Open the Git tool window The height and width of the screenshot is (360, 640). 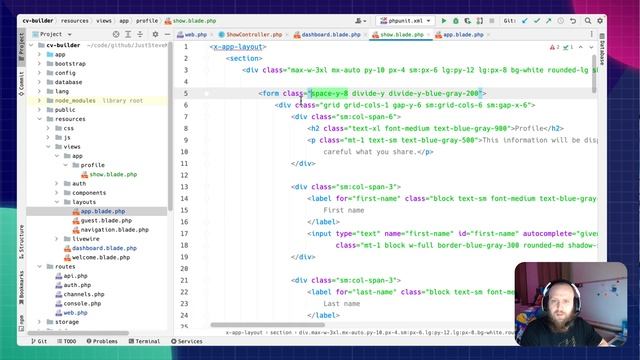point(39,341)
